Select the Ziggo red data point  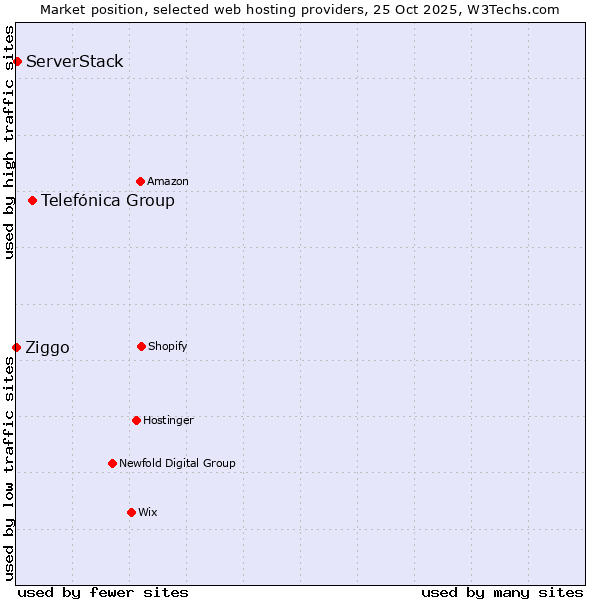(x=16, y=347)
